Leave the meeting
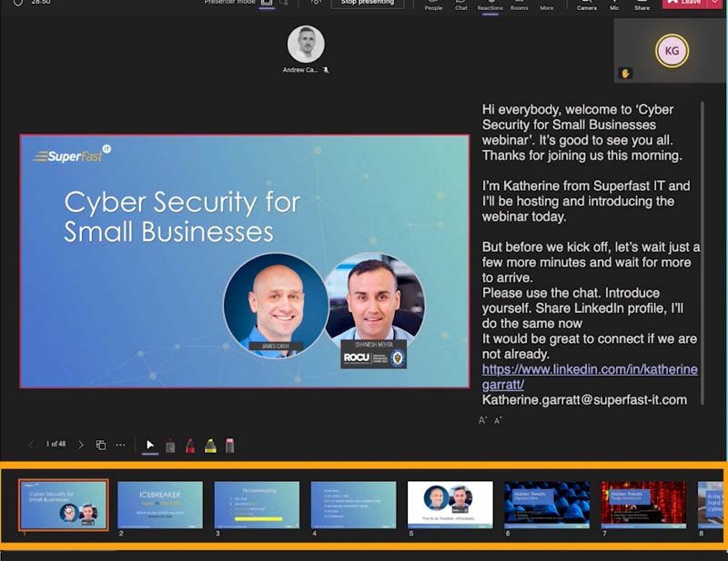The image size is (728, 561). click(684, 4)
